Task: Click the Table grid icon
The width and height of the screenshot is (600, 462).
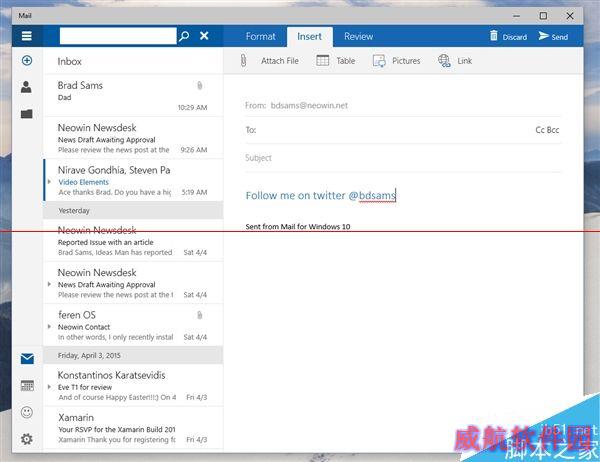Action: pos(323,60)
